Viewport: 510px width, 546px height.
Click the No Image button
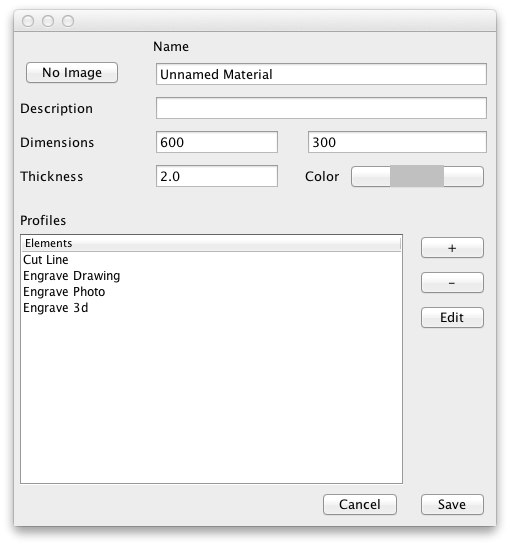72,72
